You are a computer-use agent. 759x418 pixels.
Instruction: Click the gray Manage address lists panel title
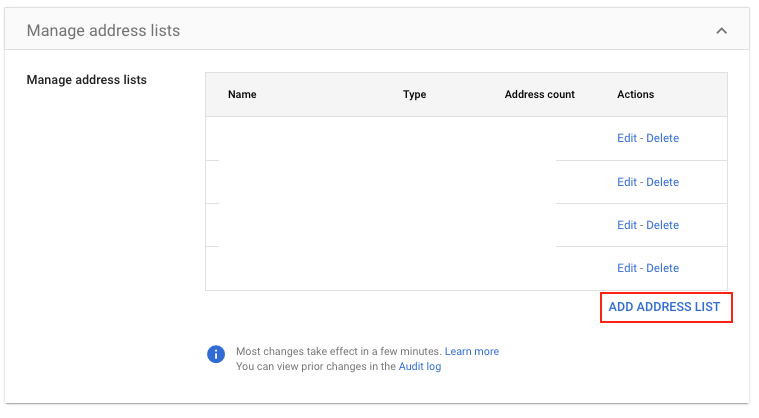point(103,30)
